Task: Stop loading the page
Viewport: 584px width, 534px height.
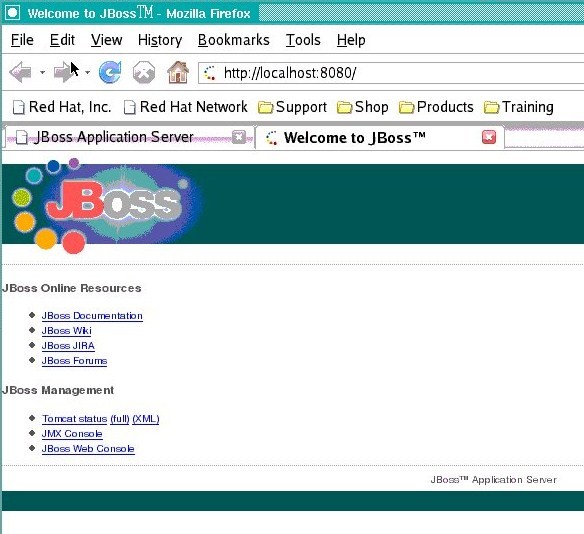Action: click(144, 72)
